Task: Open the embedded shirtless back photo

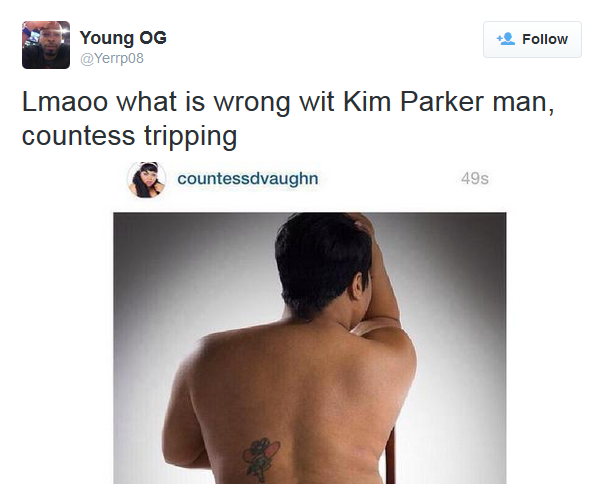Action: (310, 348)
